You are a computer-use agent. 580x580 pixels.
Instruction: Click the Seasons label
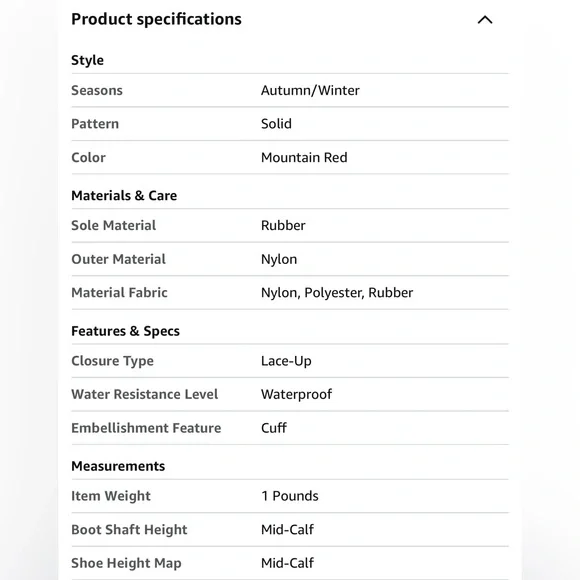(97, 90)
